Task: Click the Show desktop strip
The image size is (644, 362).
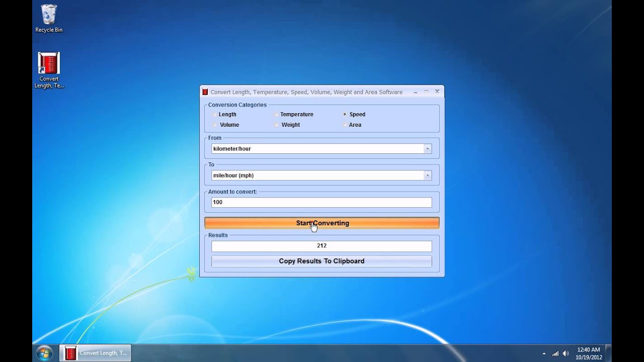Action: tap(608, 353)
